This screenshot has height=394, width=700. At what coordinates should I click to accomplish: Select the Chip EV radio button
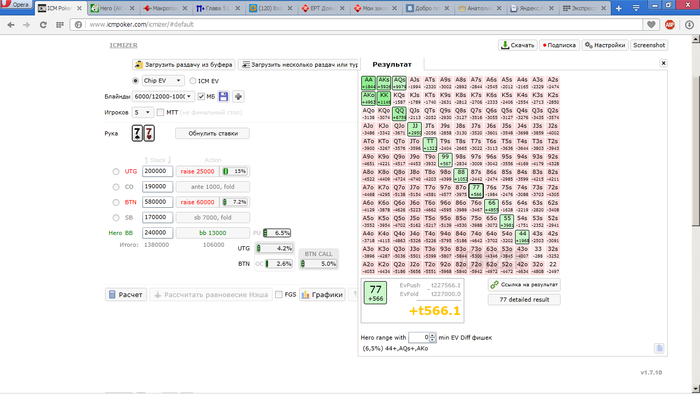click(135, 81)
